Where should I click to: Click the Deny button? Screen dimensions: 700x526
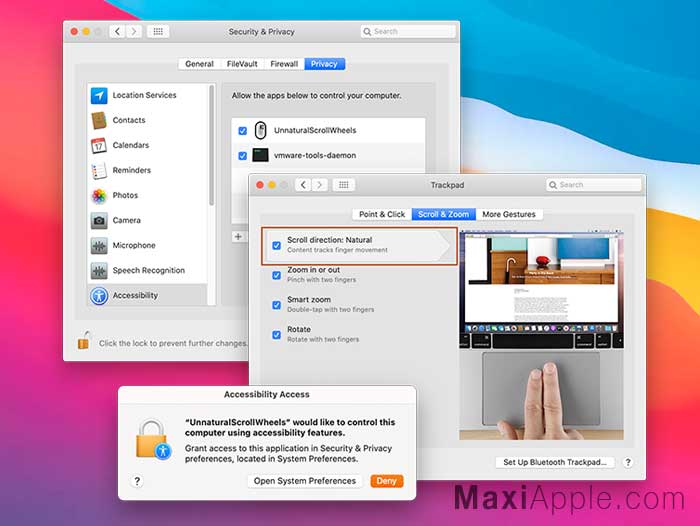387,481
